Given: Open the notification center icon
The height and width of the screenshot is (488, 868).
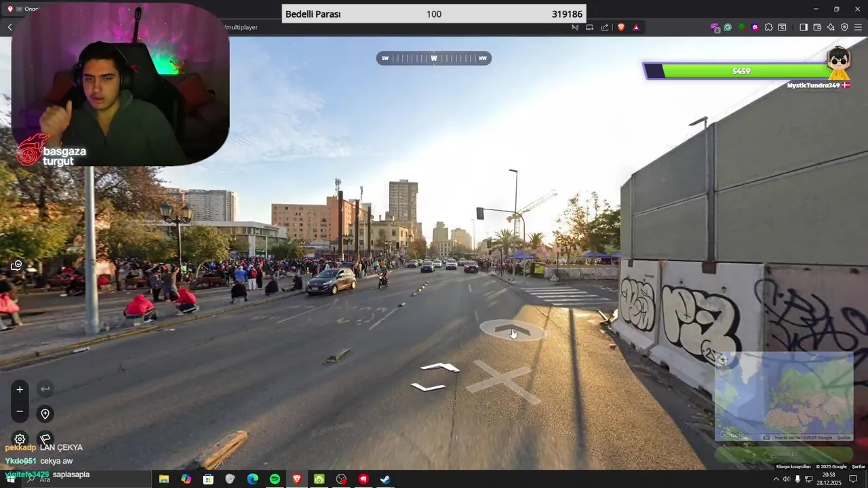Looking at the screenshot, I should pos(854,479).
